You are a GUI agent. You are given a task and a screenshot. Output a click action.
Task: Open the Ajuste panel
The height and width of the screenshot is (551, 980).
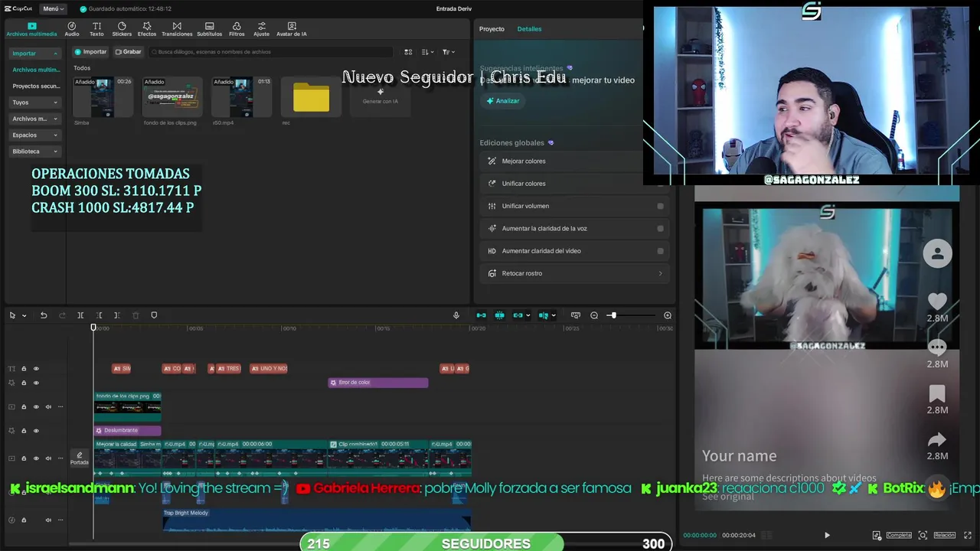point(261,30)
